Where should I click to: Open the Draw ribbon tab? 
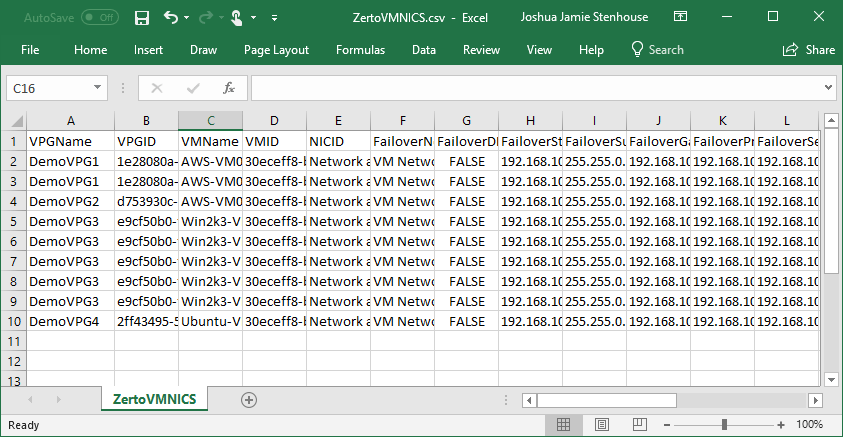tap(203, 50)
